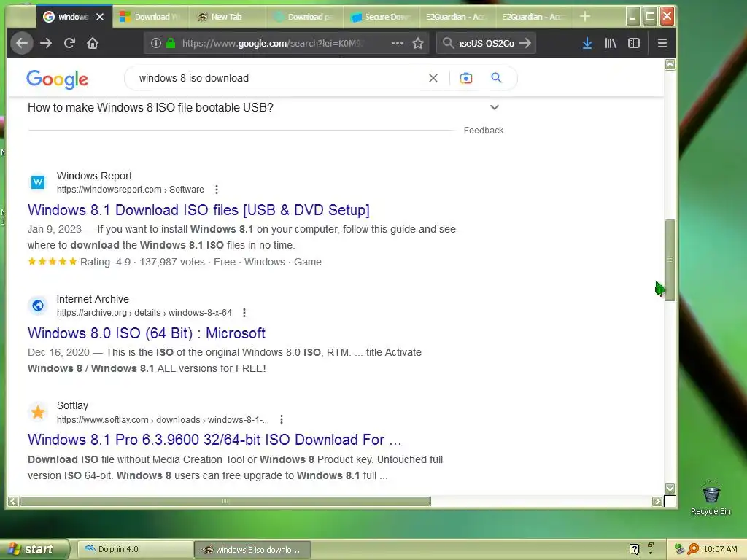Submit search bar query with arrow

tap(525, 43)
